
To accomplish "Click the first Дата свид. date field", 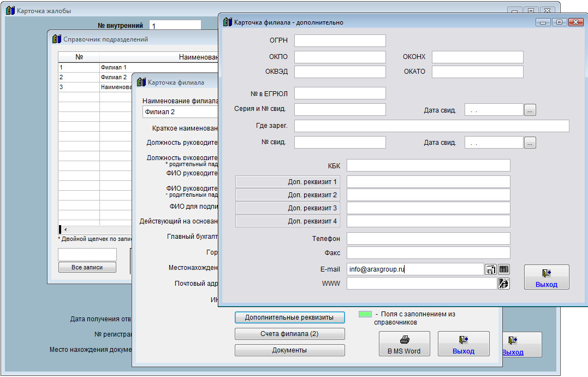I will point(494,110).
